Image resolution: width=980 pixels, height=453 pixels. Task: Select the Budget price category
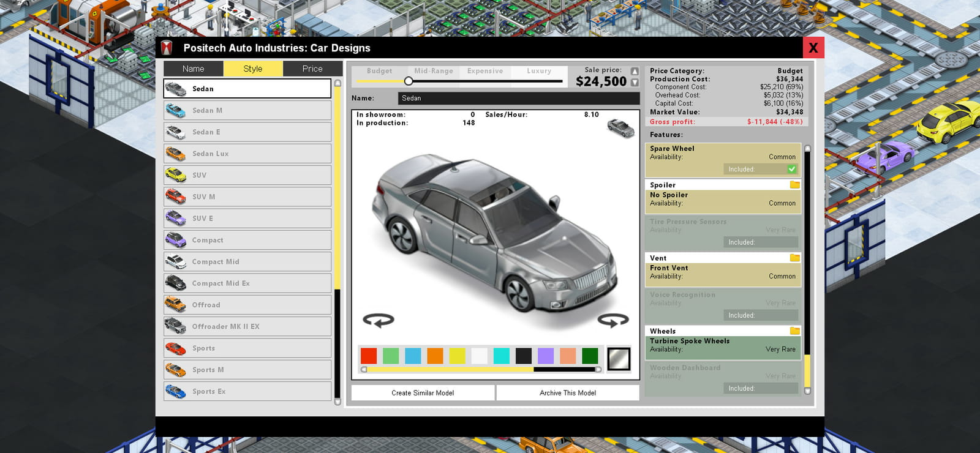point(380,71)
